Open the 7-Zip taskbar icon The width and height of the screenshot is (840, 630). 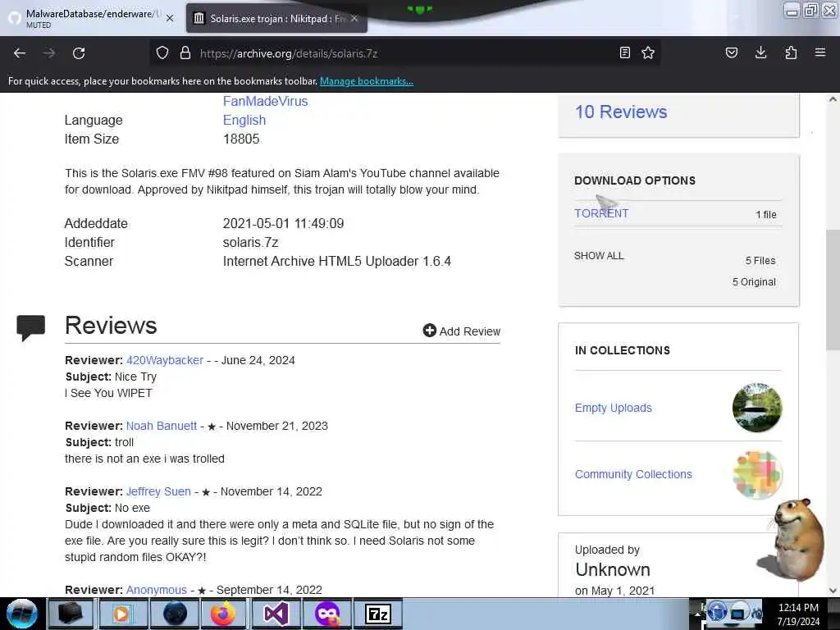pyautogui.click(x=378, y=614)
